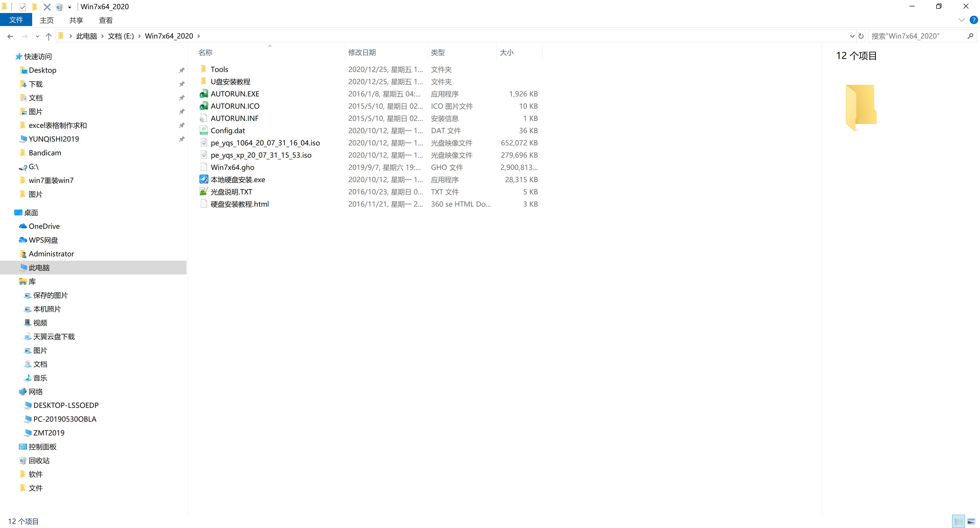The image size is (980, 528).
Task: Select Config.dat file
Action: pos(228,130)
